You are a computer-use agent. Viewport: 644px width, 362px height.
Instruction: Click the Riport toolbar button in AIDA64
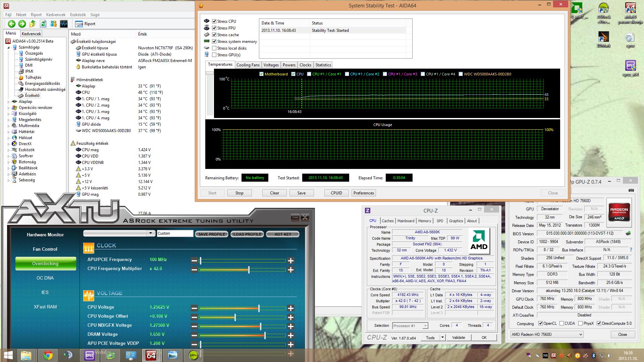tap(86, 24)
